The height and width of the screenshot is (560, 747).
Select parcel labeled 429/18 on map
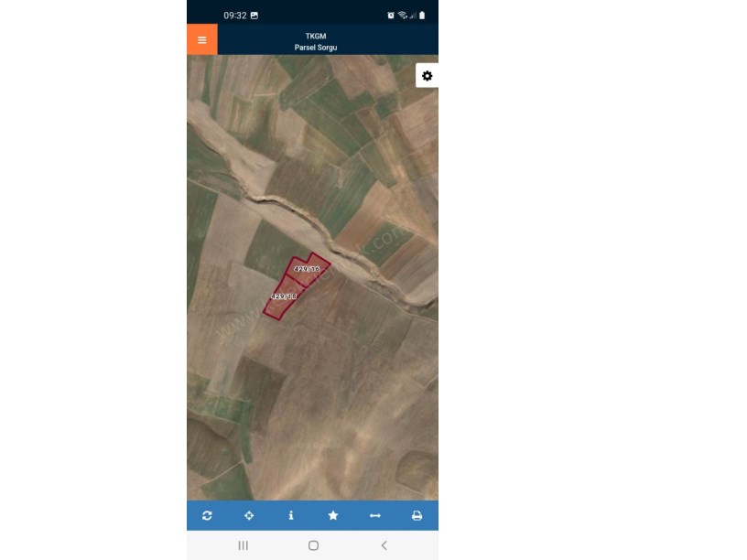pyautogui.click(x=284, y=297)
